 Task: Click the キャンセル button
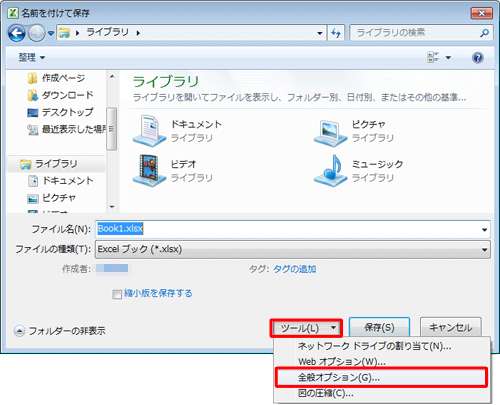[x=451, y=327]
